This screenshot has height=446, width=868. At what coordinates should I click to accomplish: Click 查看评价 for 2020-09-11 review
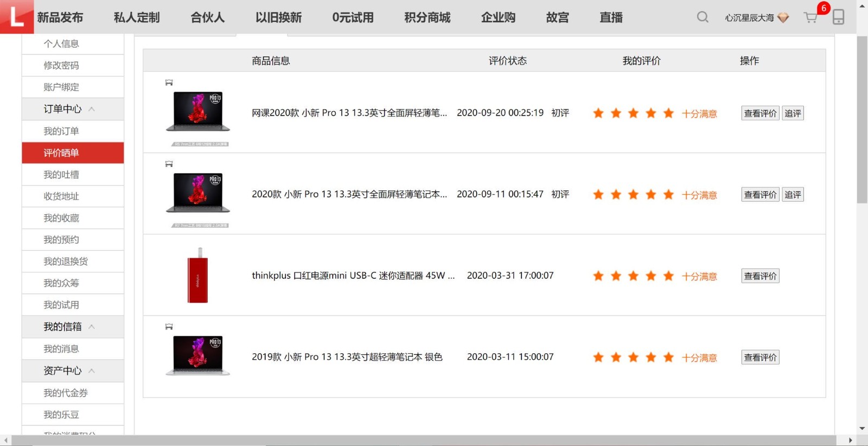760,194
